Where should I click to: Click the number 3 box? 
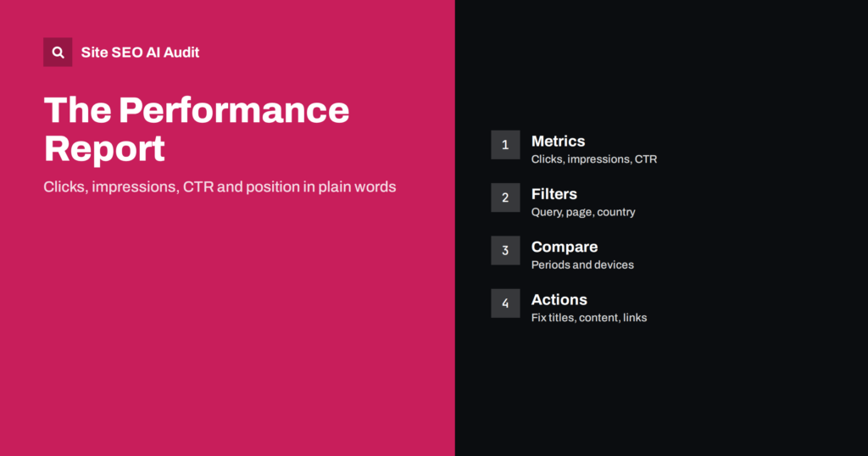click(x=505, y=250)
